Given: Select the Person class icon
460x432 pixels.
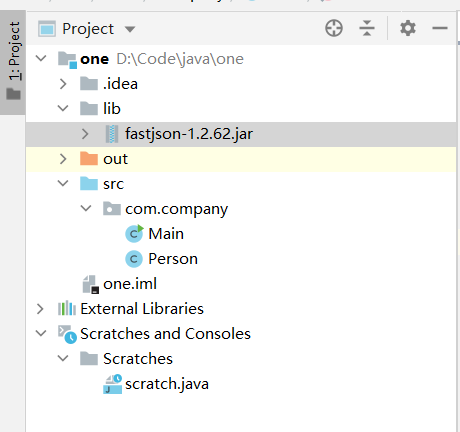Looking at the screenshot, I should pos(134,259).
